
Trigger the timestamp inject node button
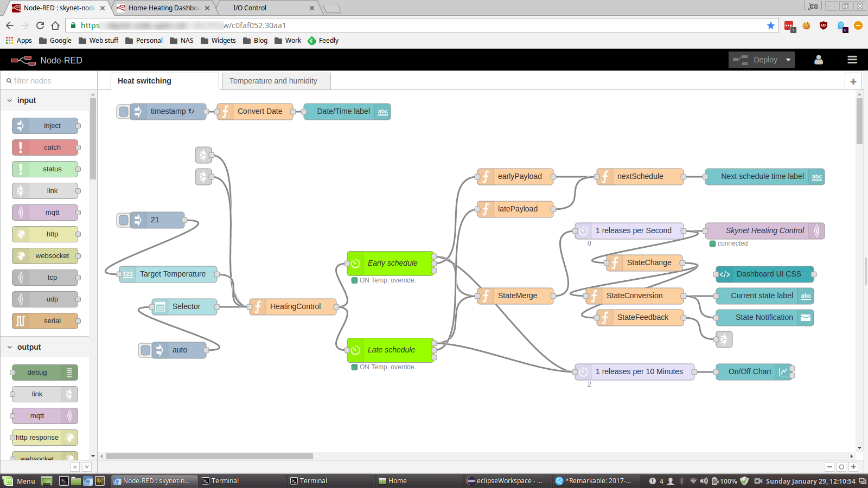(x=124, y=112)
